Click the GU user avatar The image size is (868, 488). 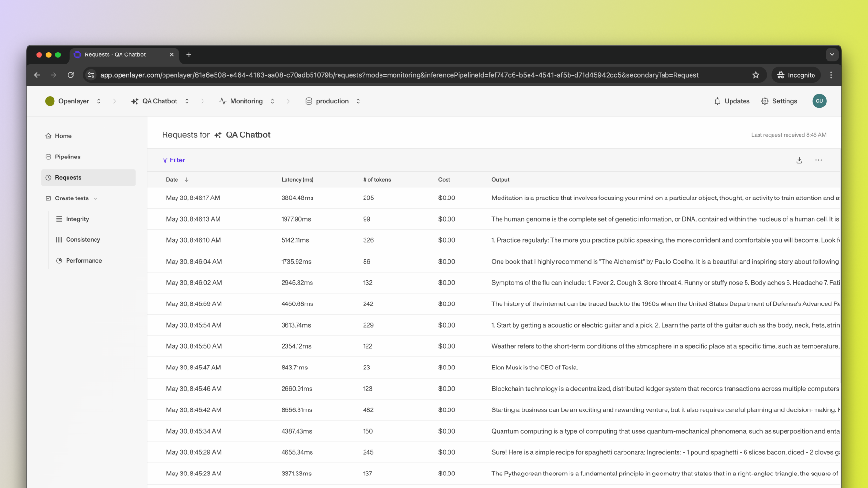pyautogui.click(x=819, y=101)
